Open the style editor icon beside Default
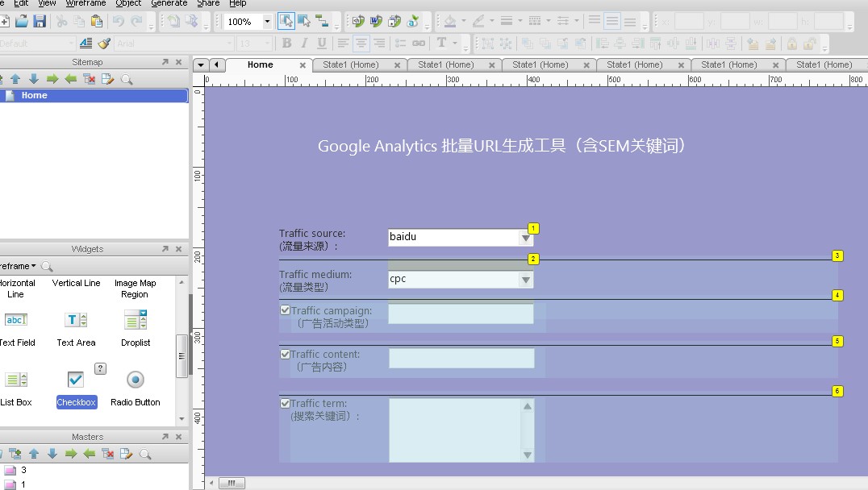 click(86, 44)
